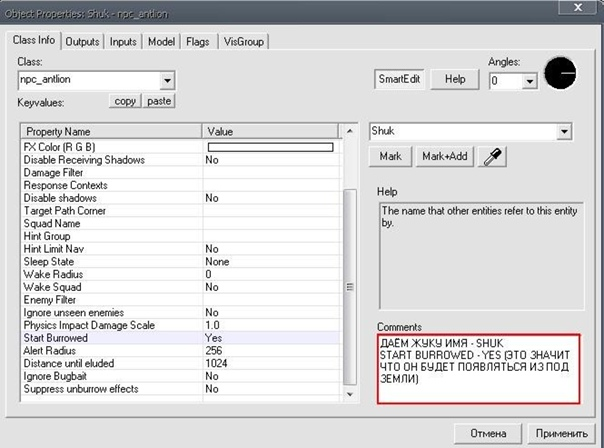Screen dimensions: 604x448
Task: Select the Damage Filter property
Action: pyautogui.click(x=180, y=173)
